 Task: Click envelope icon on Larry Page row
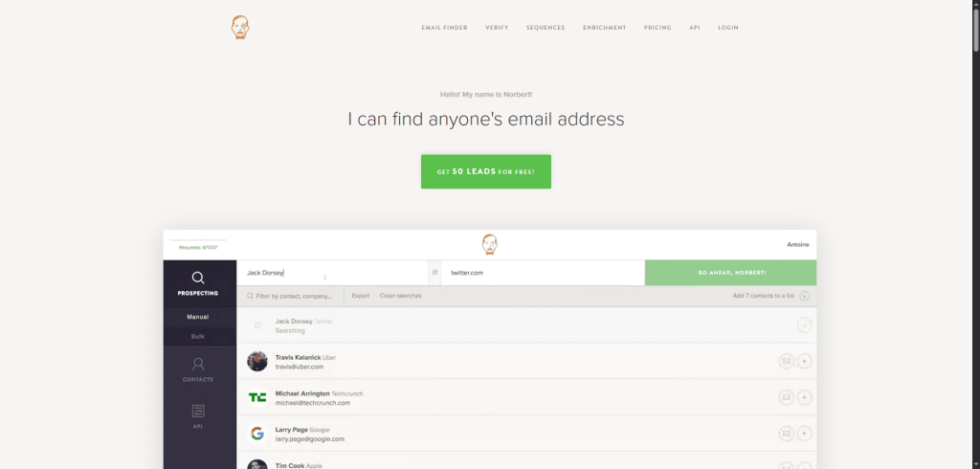(x=787, y=434)
